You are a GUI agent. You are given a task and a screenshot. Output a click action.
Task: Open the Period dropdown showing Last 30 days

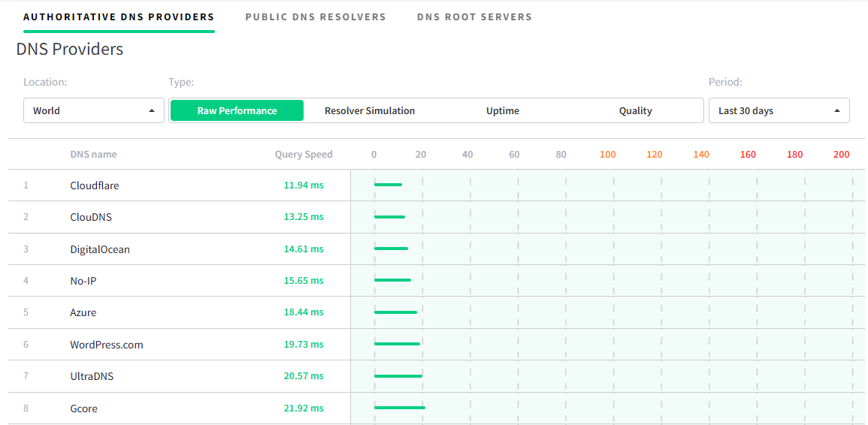779,110
